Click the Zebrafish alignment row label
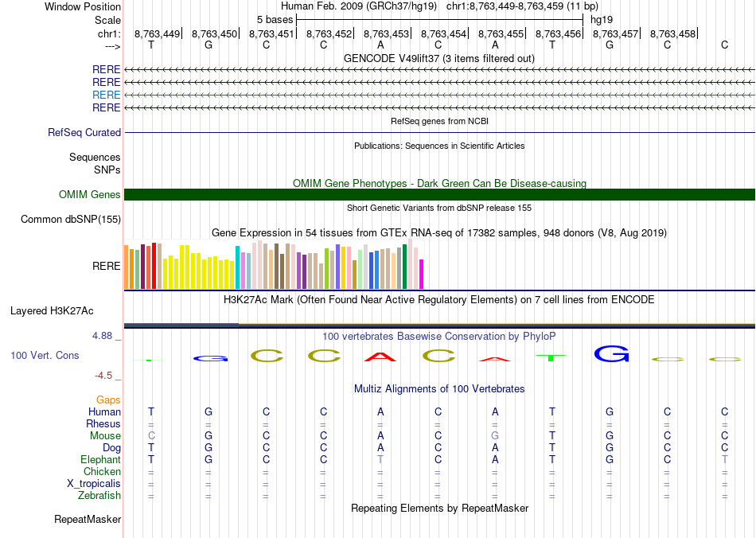The height and width of the screenshot is (538, 756). tap(99, 495)
